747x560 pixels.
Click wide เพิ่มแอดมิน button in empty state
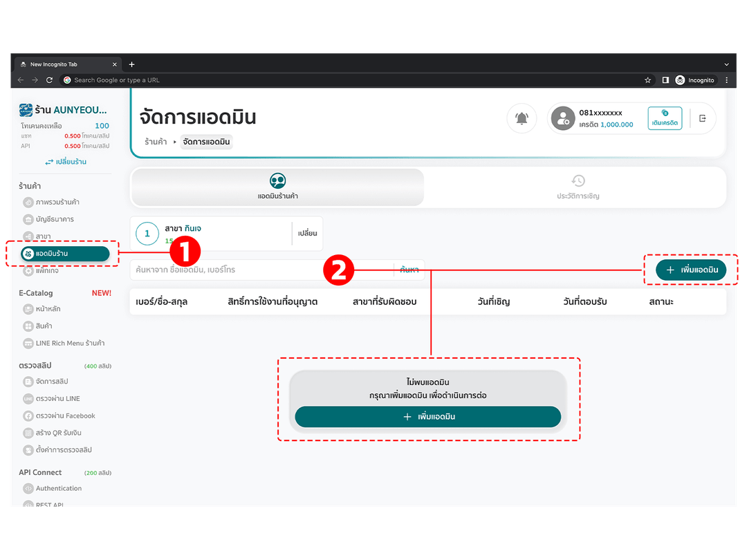click(x=428, y=417)
